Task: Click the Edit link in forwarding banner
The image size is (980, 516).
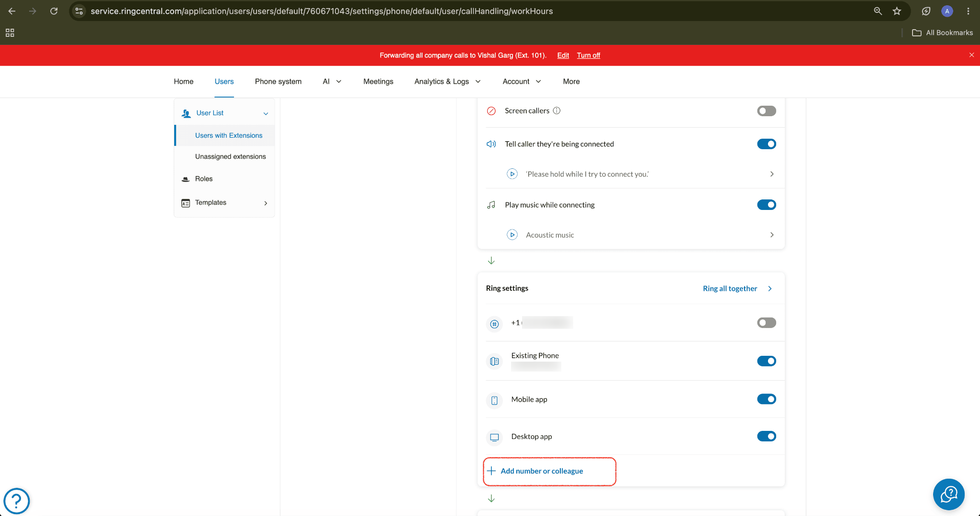Action: 563,55
